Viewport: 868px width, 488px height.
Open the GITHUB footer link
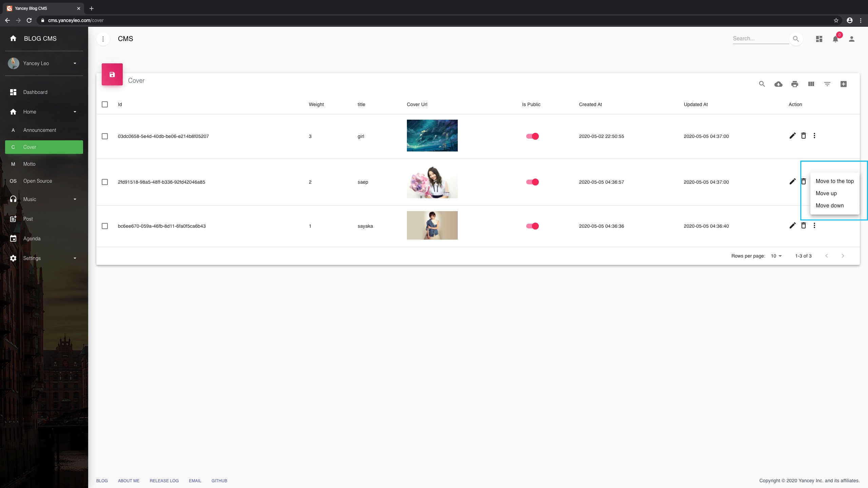coord(219,481)
